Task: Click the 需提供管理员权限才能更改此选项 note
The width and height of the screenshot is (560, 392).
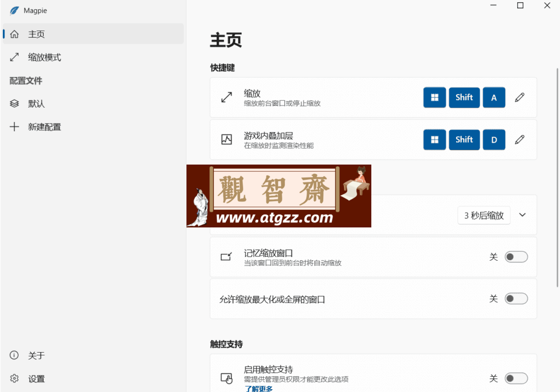Action: [296, 379]
